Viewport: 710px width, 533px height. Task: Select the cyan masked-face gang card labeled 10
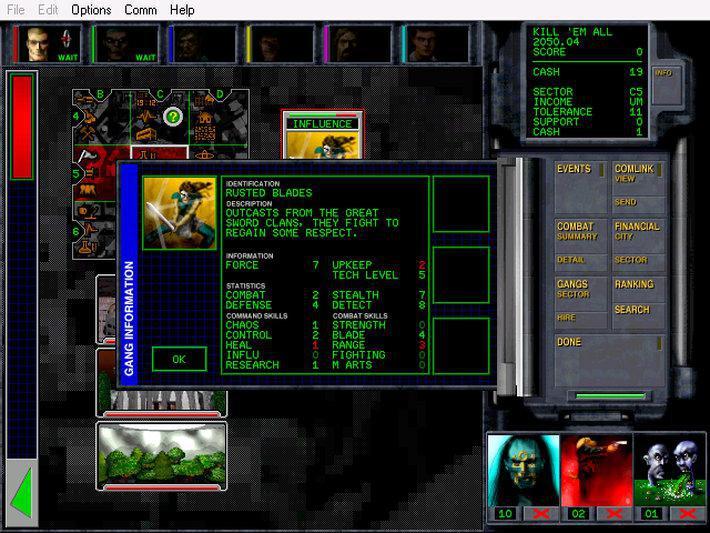pos(523,471)
